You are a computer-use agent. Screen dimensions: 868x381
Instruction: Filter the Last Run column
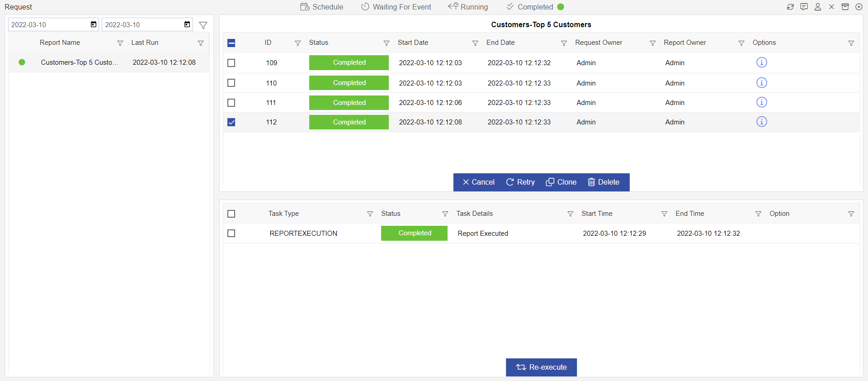[x=201, y=43]
